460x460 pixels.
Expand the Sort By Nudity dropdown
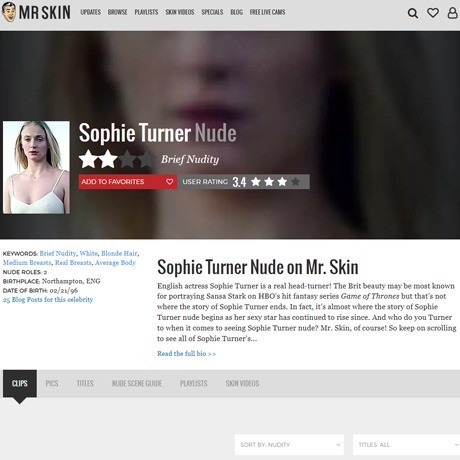point(289,445)
